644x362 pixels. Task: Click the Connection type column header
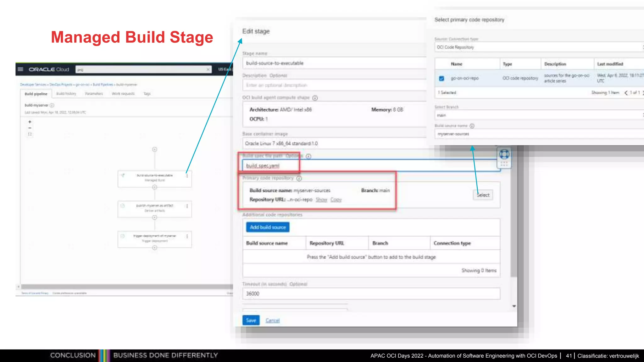pos(452,243)
